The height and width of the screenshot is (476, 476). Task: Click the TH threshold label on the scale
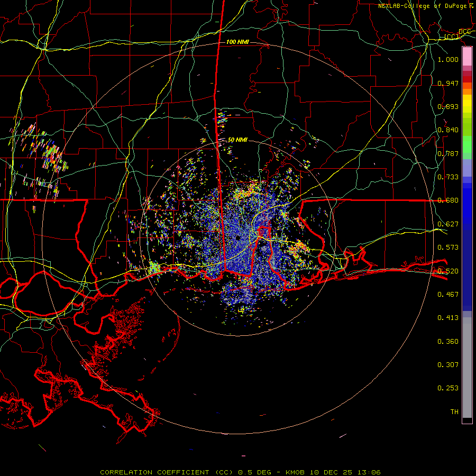[x=454, y=411]
